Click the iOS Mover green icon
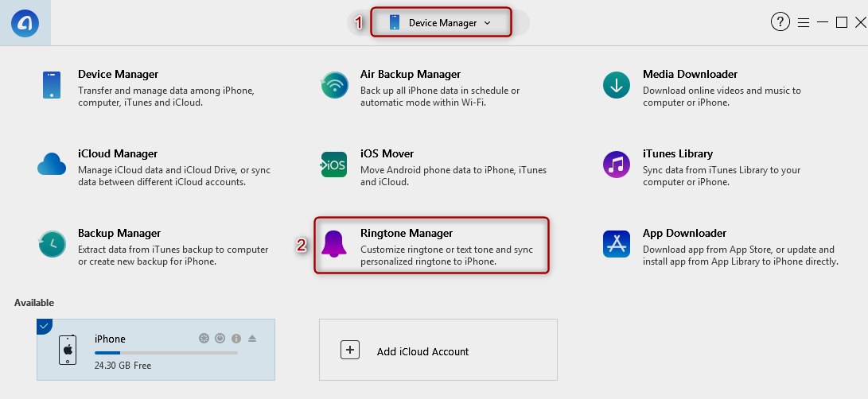Image resolution: width=868 pixels, height=399 pixels. pyautogui.click(x=334, y=165)
